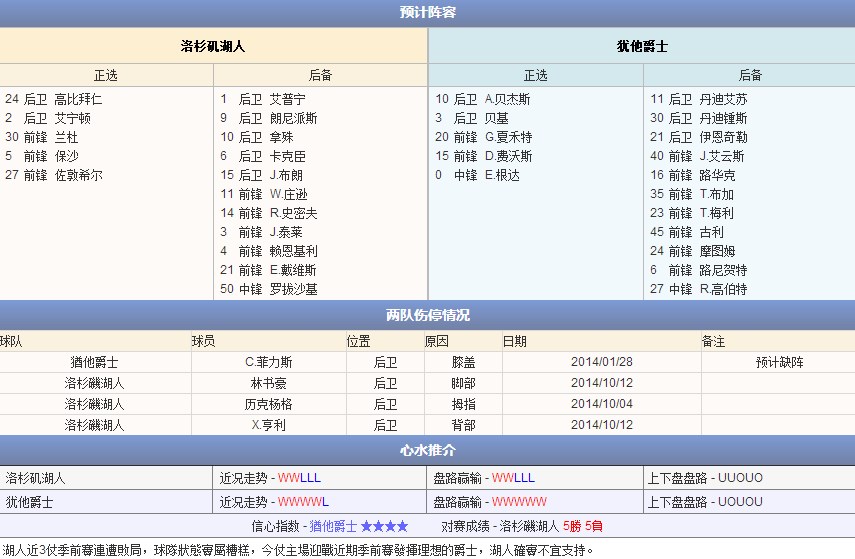855x559 pixels.
Task: Click the '两队伤停情况' section header
Action: coord(428,315)
